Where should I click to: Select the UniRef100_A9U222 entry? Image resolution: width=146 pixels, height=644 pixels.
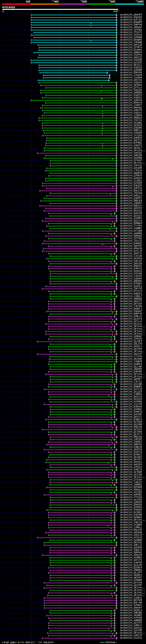(131, 58)
